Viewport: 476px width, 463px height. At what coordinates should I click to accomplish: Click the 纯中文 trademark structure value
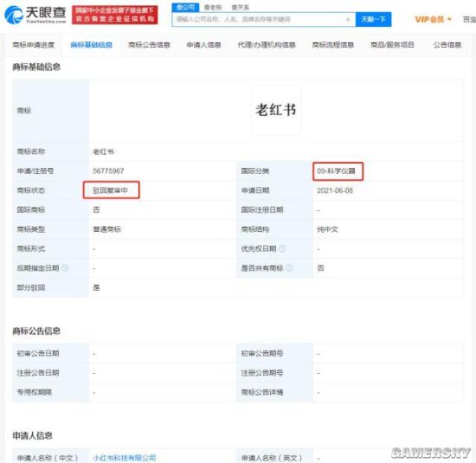pos(327,229)
